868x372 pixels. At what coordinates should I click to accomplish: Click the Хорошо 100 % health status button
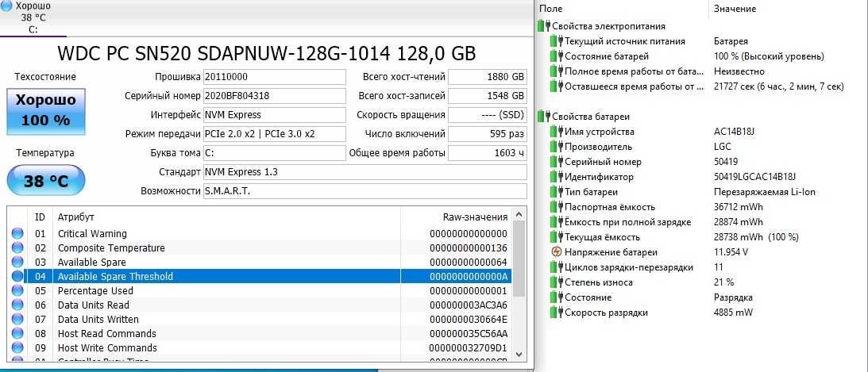[x=46, y=111]
